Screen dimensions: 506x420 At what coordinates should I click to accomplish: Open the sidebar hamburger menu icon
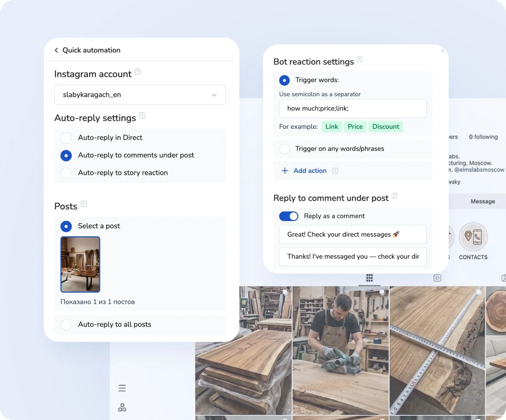122,388
